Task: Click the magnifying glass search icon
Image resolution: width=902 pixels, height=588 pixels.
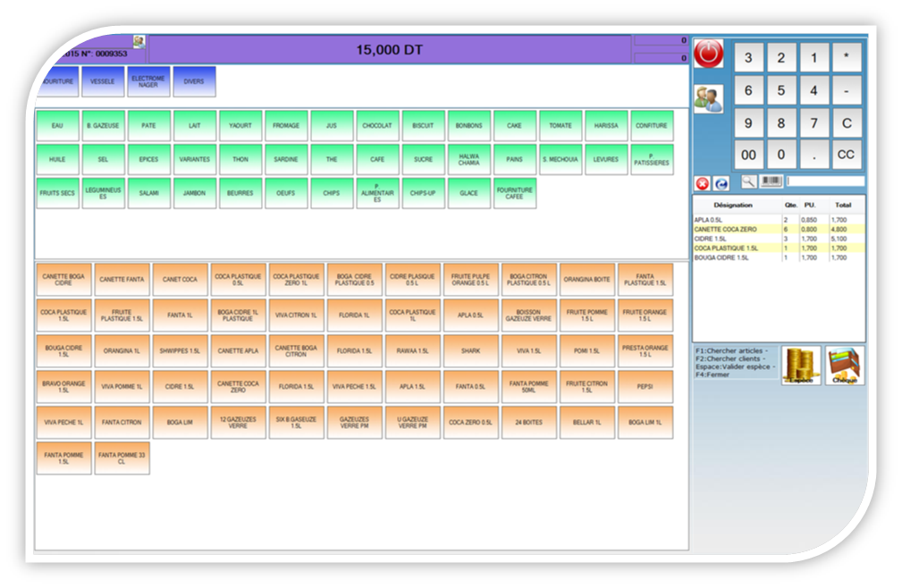Action: click(748, 181)
